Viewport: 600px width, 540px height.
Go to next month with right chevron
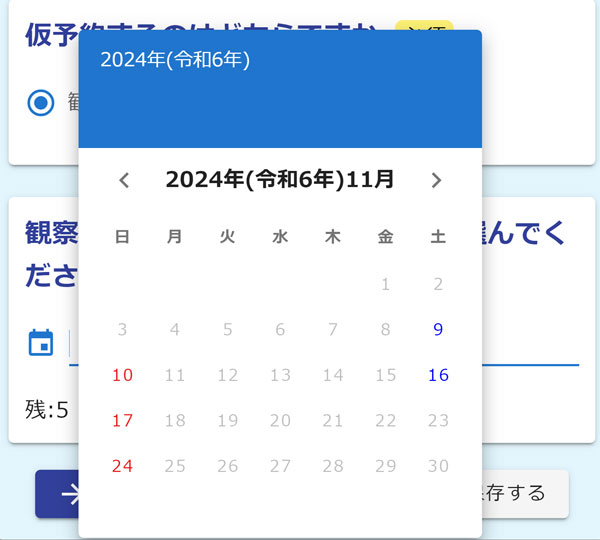tap(436, 180)
